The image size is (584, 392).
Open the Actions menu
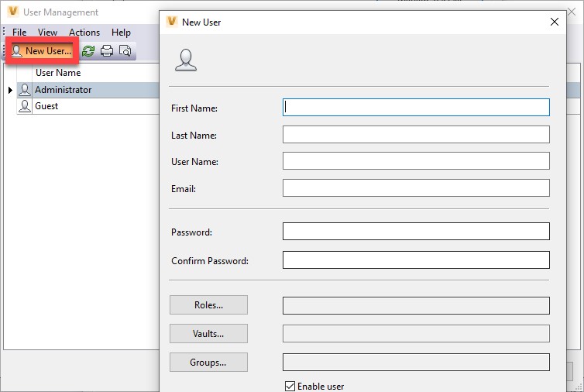(x=84, y=33)
